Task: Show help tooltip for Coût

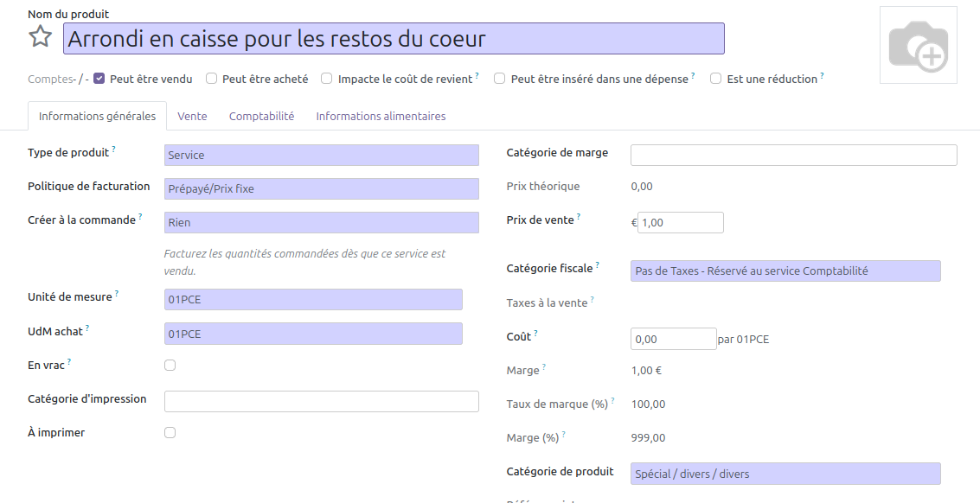Action: 535,334
